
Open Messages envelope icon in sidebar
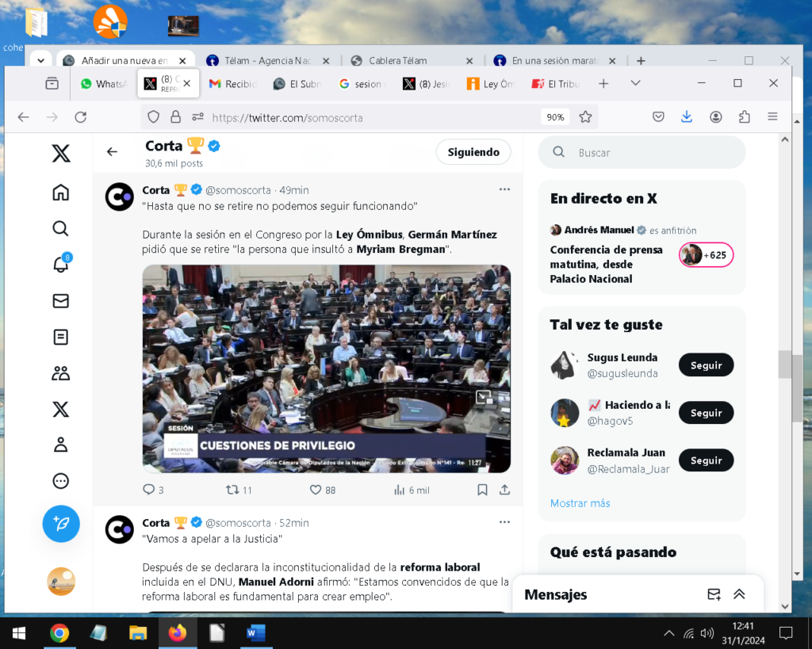[60, 300]
